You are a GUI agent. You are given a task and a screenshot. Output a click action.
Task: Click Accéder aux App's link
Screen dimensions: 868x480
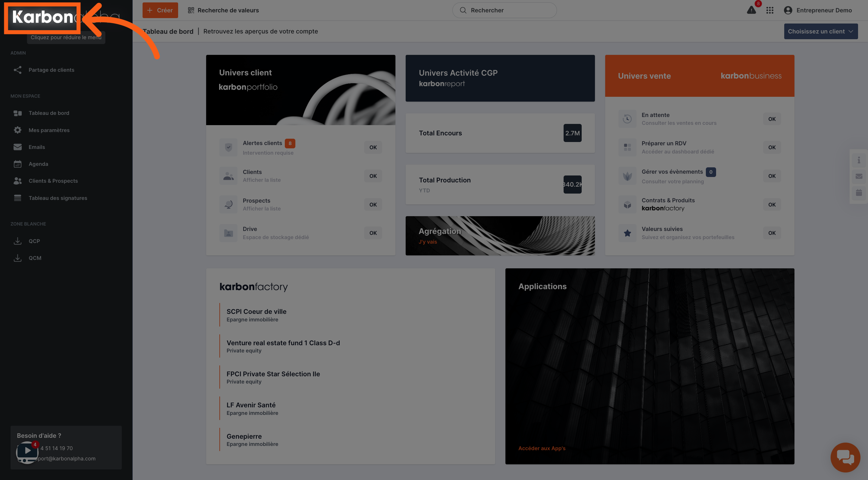pos(541,448)
